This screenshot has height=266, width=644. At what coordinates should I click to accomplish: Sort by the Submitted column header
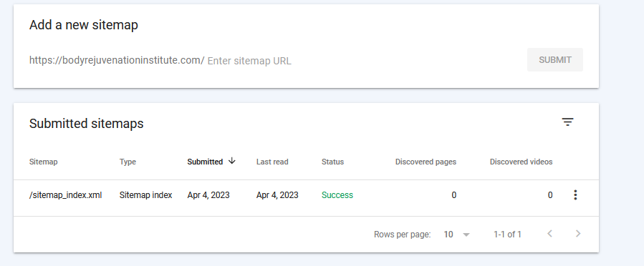205,162
